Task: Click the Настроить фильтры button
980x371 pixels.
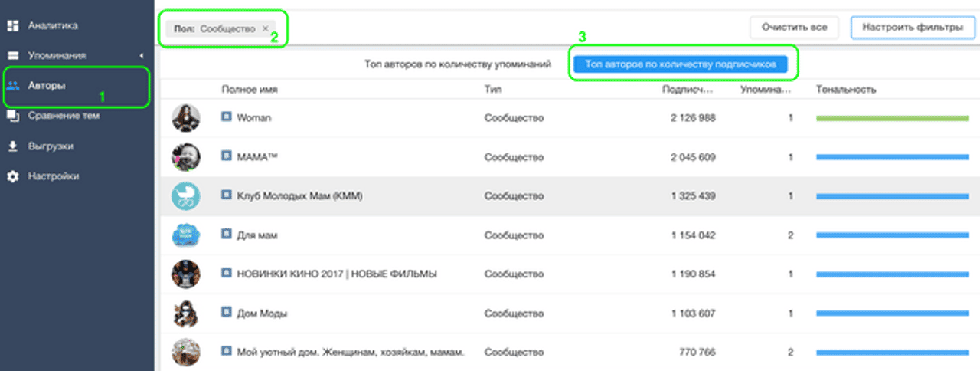Action: (x=913, y=28)
